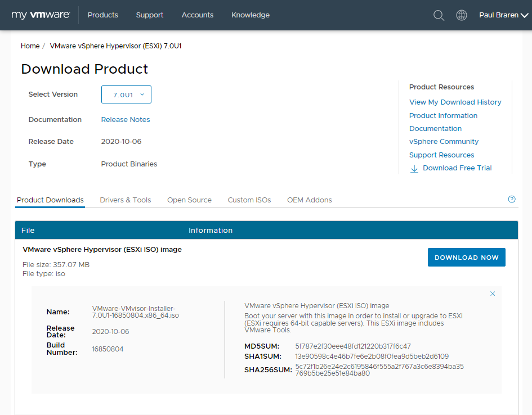Click the download arrow icon beside Free Trial
Screen dimensions: 532x415
point(414,168)
